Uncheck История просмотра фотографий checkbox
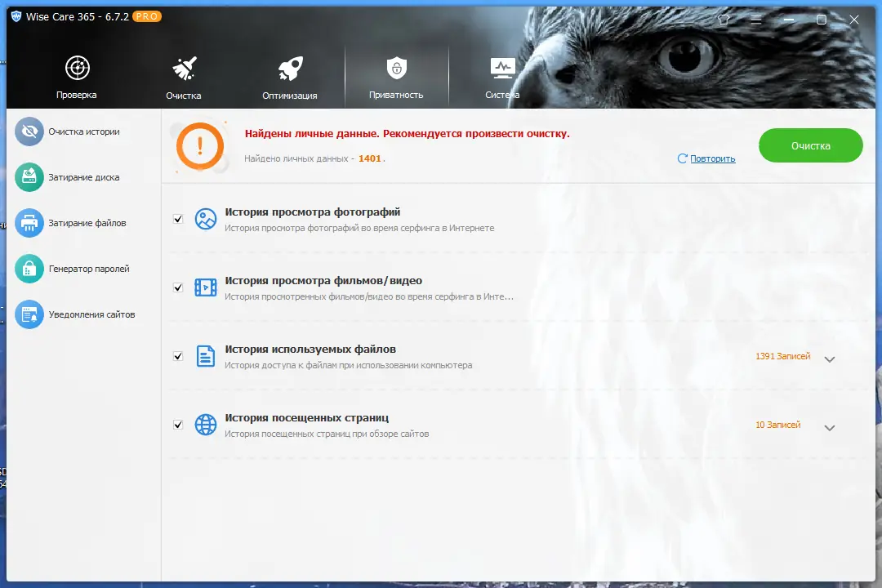Image resolution: width=882 pixels, height=588 pixels. click(178, 219)
